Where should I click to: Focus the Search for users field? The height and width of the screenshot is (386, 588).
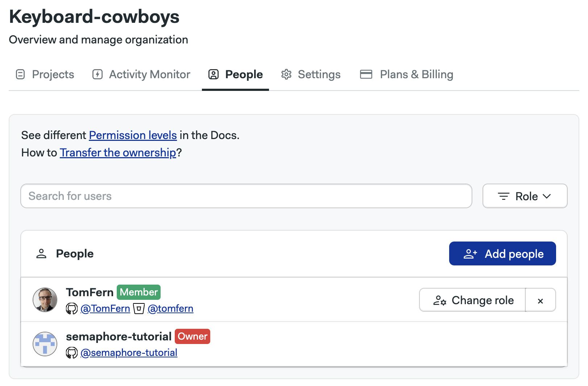[246, 196]
